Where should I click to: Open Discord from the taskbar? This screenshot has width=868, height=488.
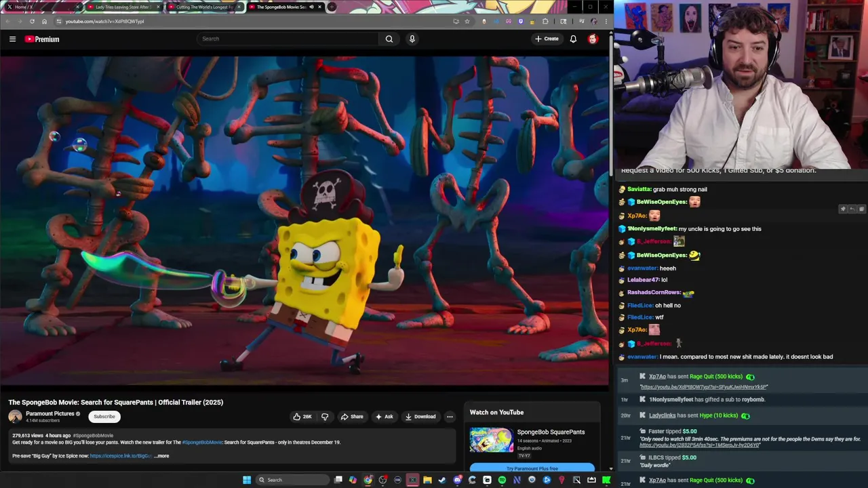pos(457,480)
